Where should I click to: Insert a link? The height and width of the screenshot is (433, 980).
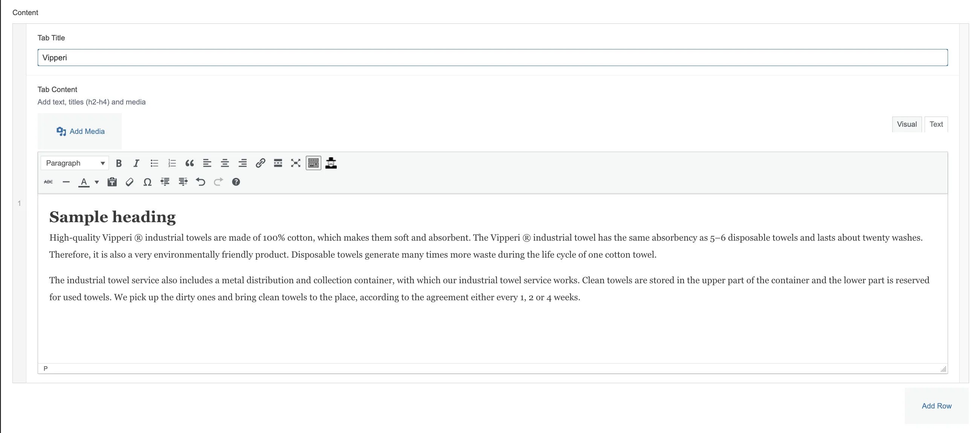(x=260, y=163)
